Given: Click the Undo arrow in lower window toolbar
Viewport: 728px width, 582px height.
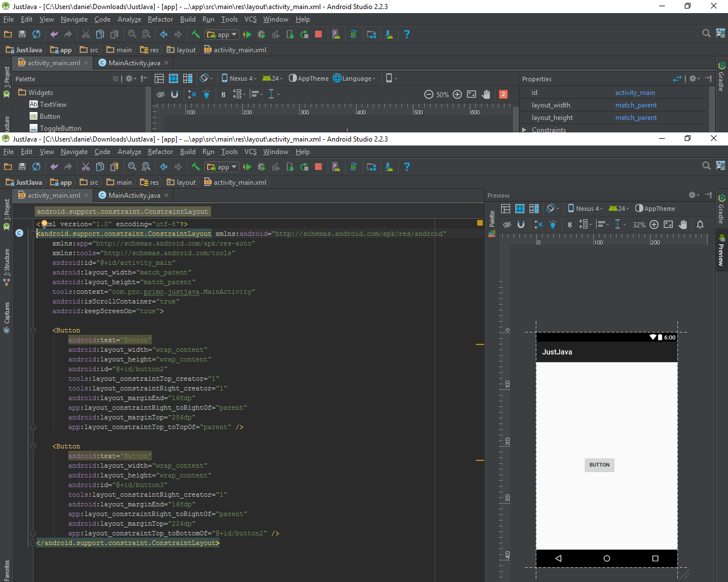Looking at the screenshot, I should pos(54,167).
